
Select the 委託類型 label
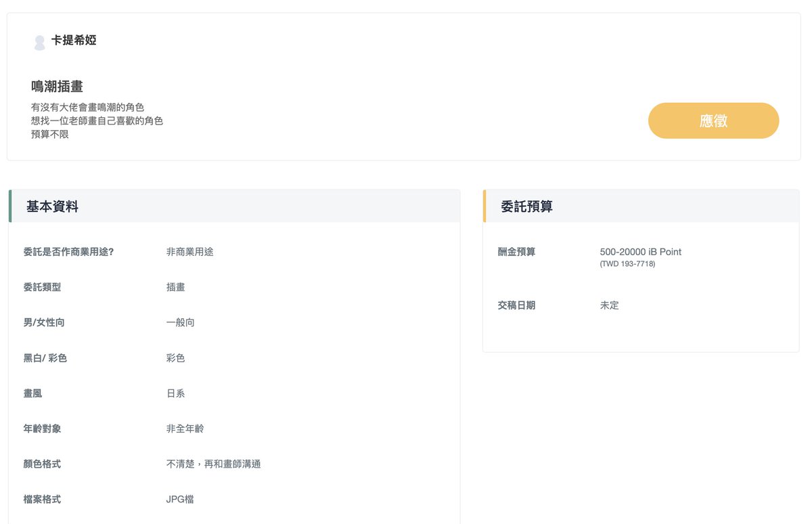[x=42, y=287]
